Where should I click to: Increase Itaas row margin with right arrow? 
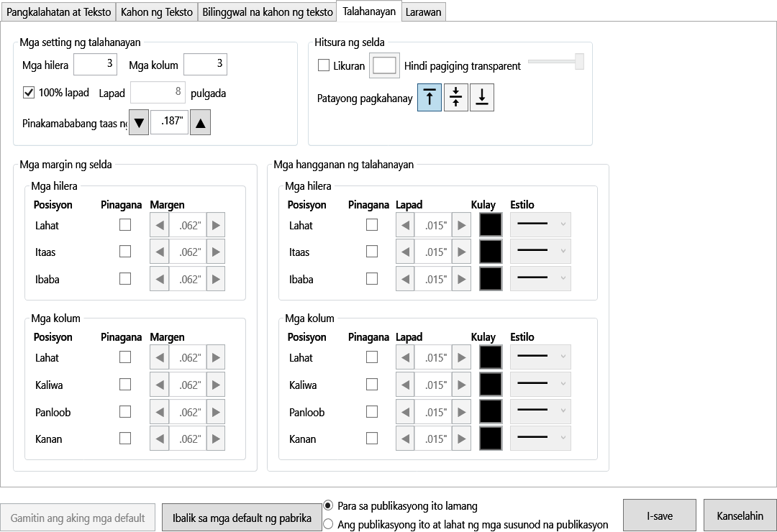coord(216,252)
